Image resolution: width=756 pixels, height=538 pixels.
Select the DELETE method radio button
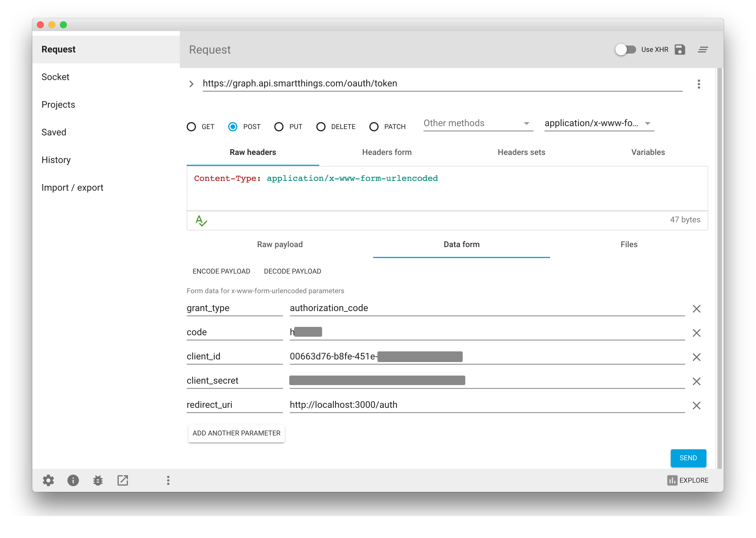click(320, 126)
